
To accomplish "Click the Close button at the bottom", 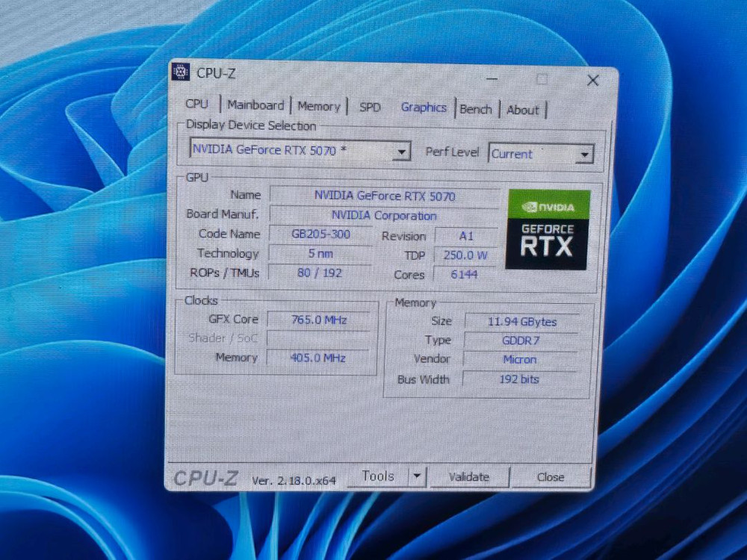I will [551, 477].
